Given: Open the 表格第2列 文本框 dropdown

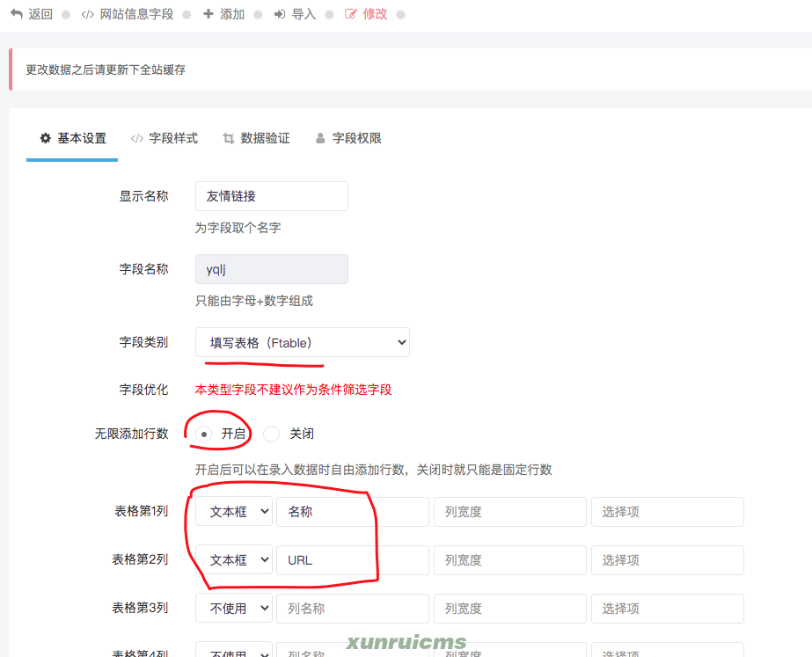Looking at the screenshot, I should pyautogui.click(x=233, y=560).
